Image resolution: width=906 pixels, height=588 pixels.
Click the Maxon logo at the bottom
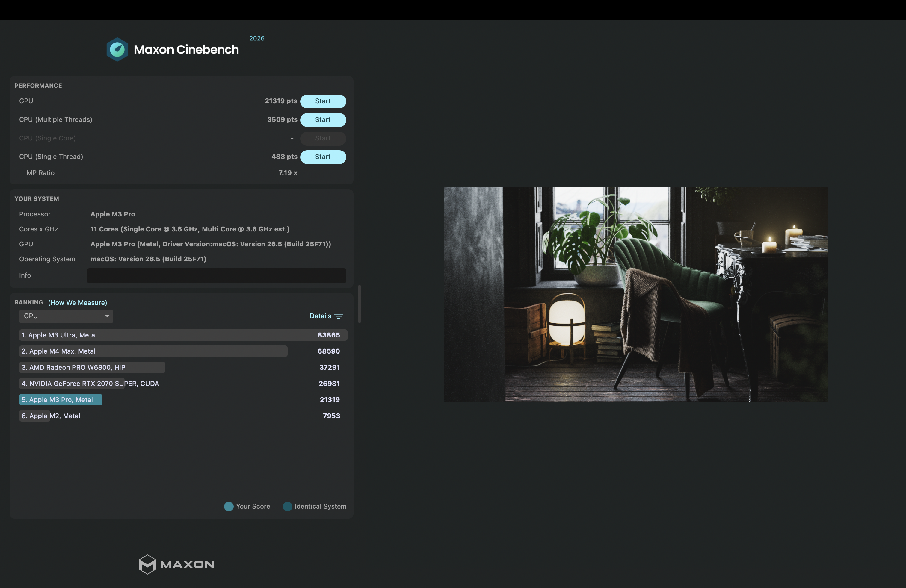(177, 564)
